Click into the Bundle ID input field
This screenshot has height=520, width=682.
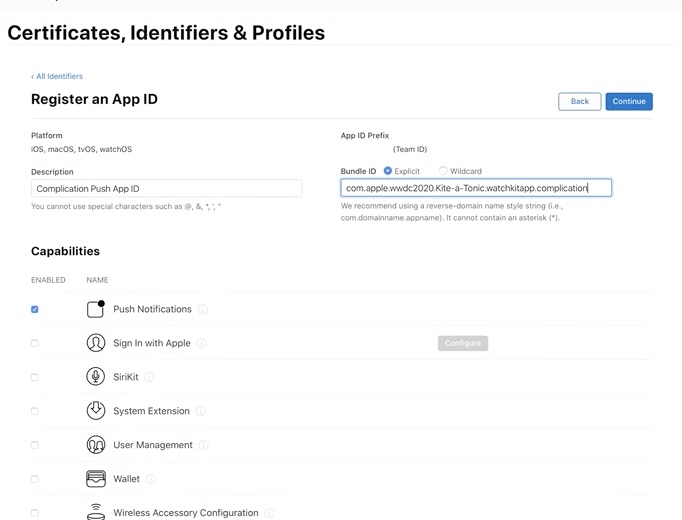pyautogui.click(x=476, y=188)
